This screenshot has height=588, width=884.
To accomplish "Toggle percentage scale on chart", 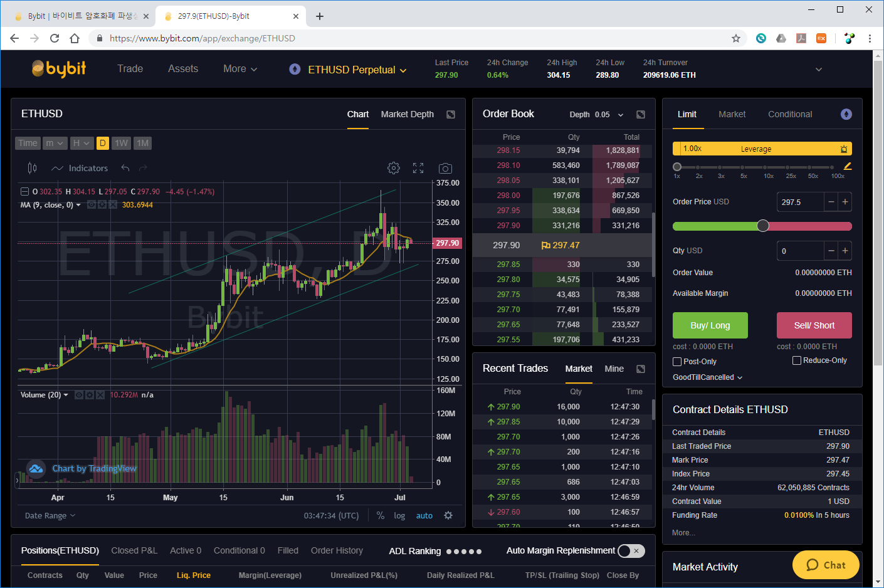I will coord(381,515).
